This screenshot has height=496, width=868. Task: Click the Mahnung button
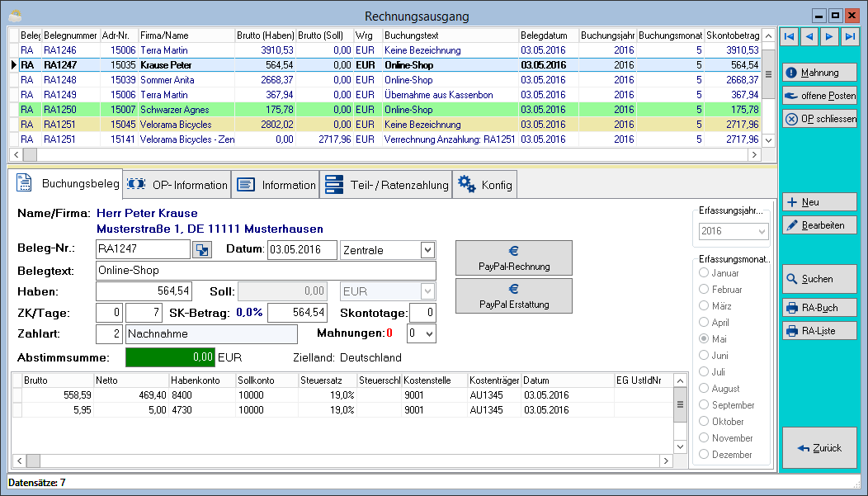coord(819,73)
